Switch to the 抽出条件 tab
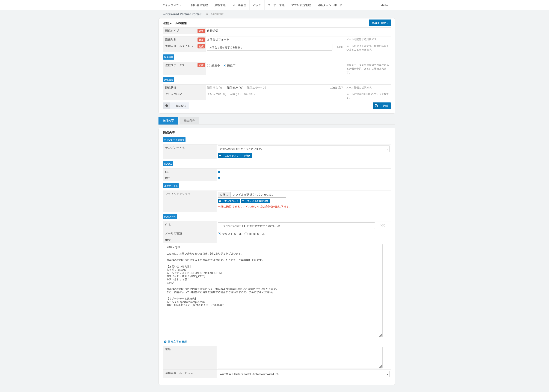 (189, 120)
